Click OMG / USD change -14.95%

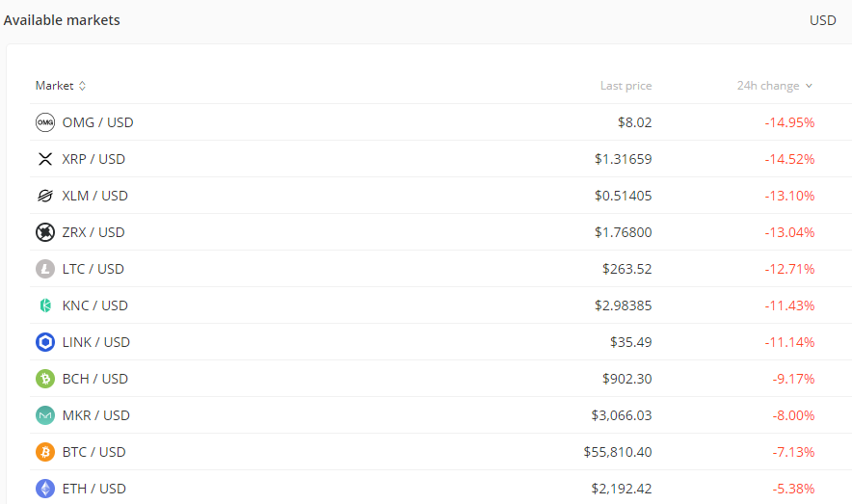[789, 122]
